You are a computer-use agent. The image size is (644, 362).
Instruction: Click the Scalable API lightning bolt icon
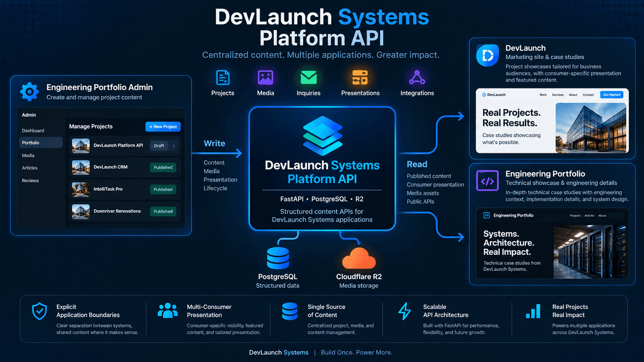[405, 311]
